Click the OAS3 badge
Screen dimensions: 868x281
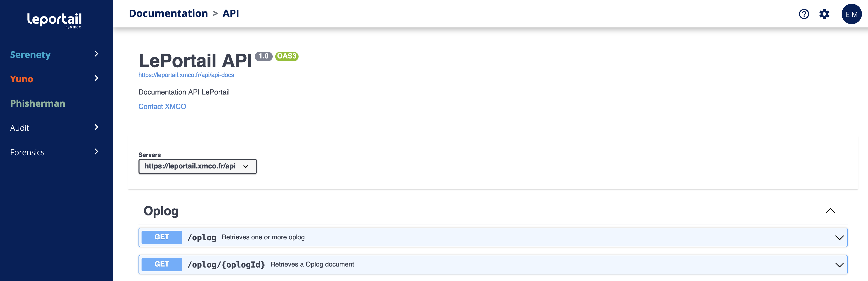[286, 56]
